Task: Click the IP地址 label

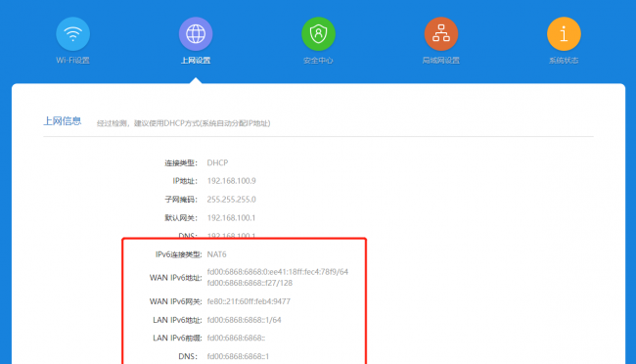Action: point(185,181)
